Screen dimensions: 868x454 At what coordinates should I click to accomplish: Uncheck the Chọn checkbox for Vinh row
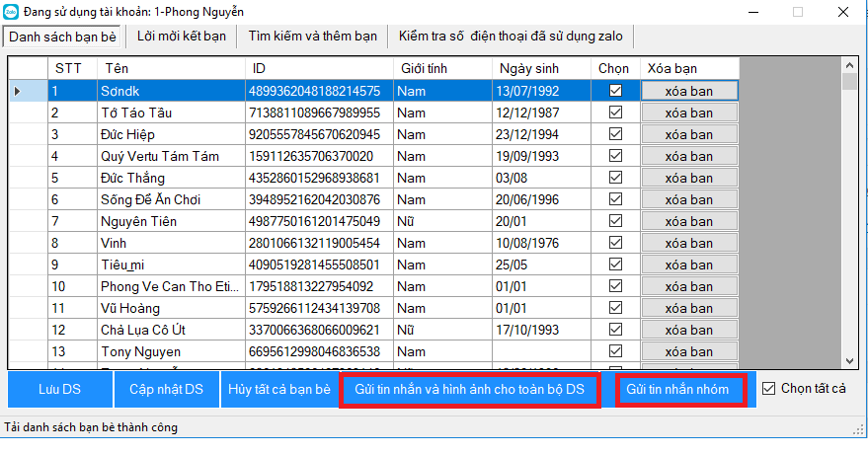616,242
